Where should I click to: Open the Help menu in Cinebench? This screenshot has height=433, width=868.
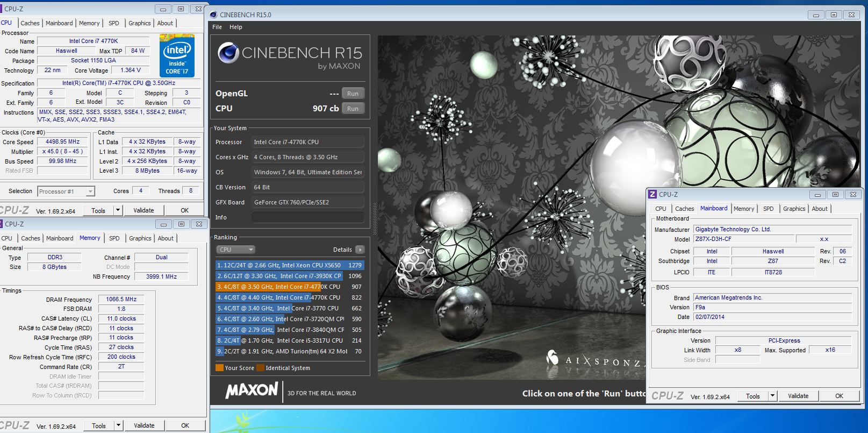coord(236,27)
